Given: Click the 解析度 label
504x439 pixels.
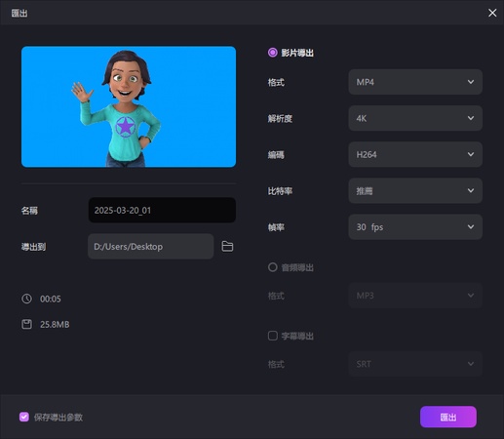Looking at the screenshot, I should click(280, 119).
